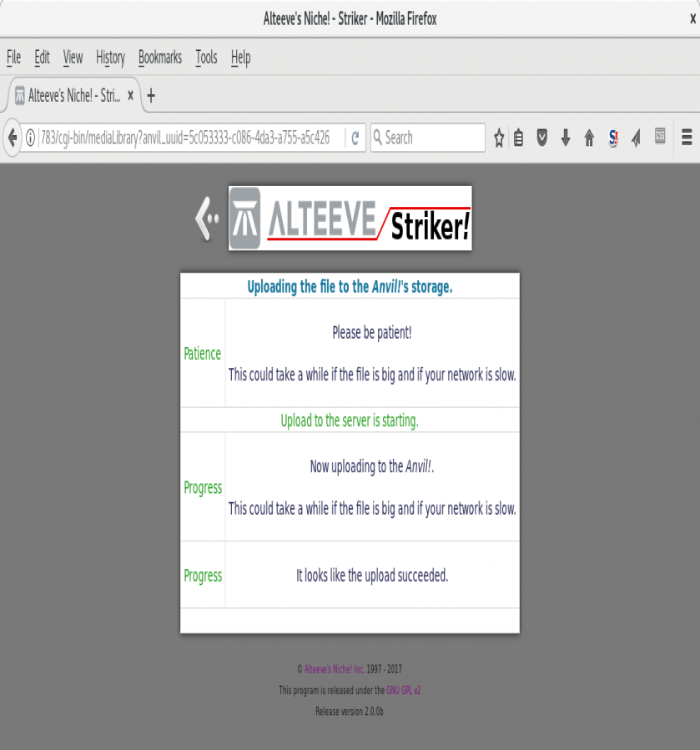Open the Firefox hamburger menu
Screen dimensions: 700x750
[687, 138]
